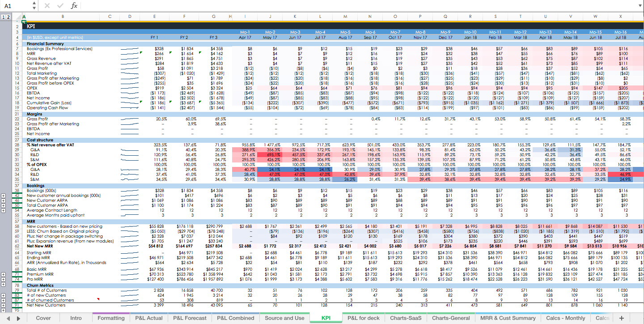Click the 'Margins' heading cell
This screenshot has height=324, width=644.
[34, 114]
